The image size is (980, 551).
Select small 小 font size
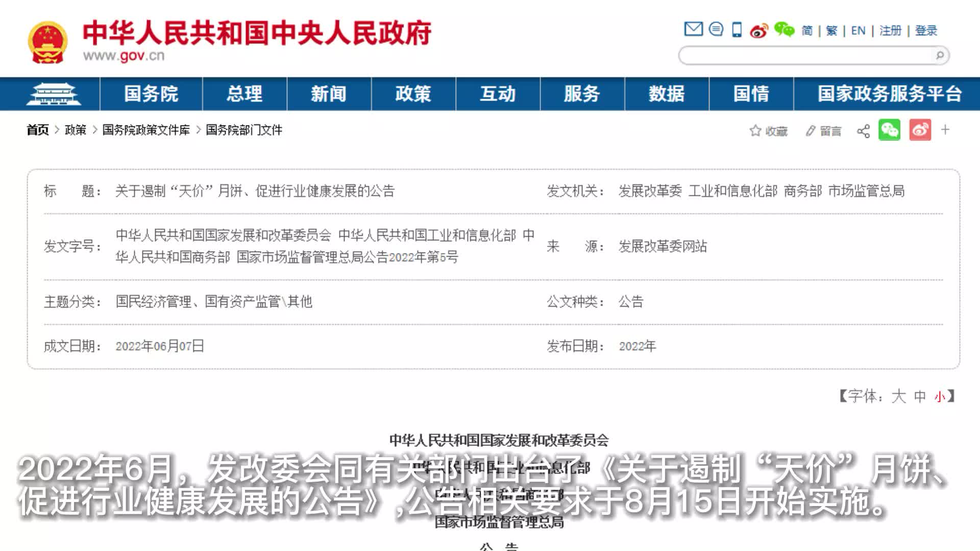[x=940, y=397]
